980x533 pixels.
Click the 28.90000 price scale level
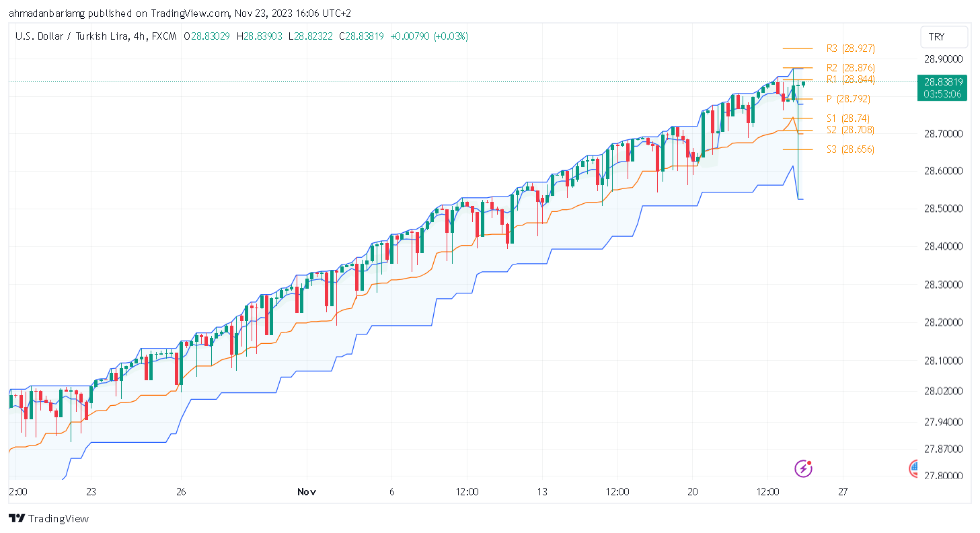point(943,59)
